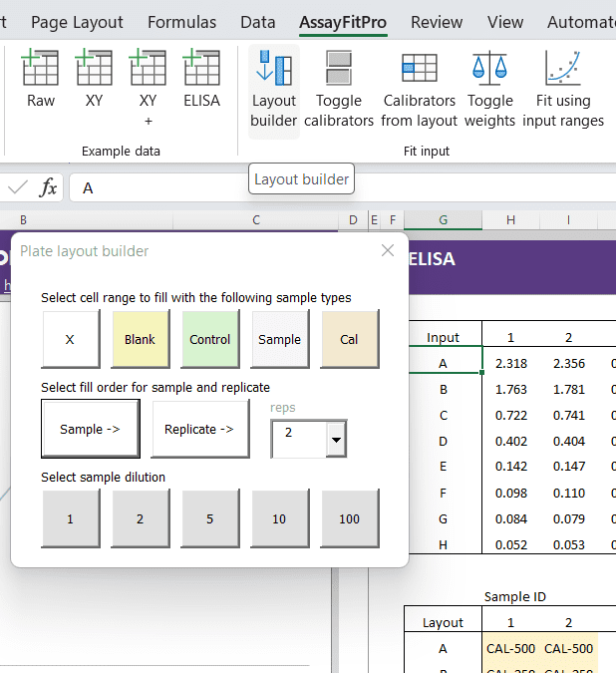Choose Replicate -> fill order
Screen dimensions: 616x673
pos(200,429)
